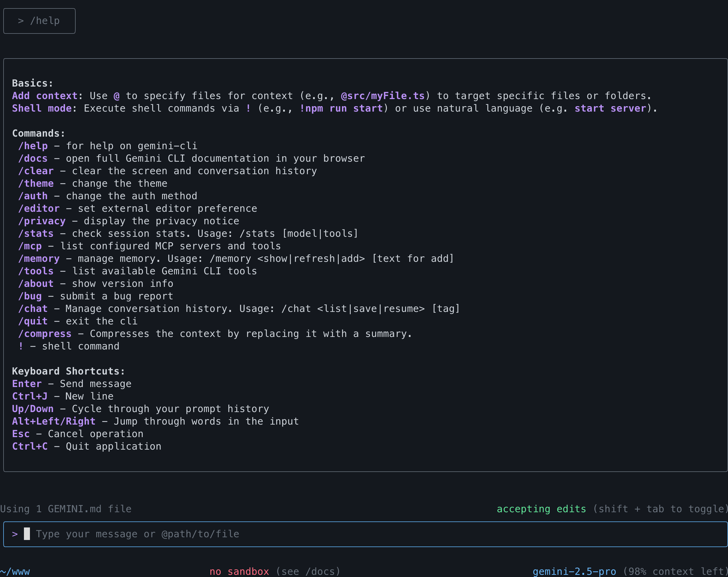Click the 'Alt+Left/Right' shortcut label
This screenshot has height=577, width=728.
click(x=54, y=421)
